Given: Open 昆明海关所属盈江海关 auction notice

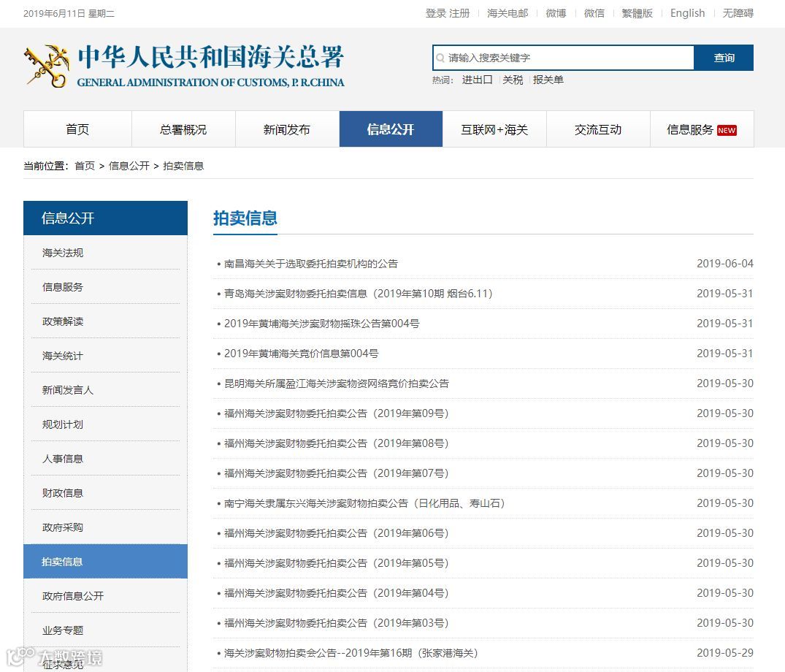Looking at the screenshot, I should pyautogui.click(x=337, y=383).
